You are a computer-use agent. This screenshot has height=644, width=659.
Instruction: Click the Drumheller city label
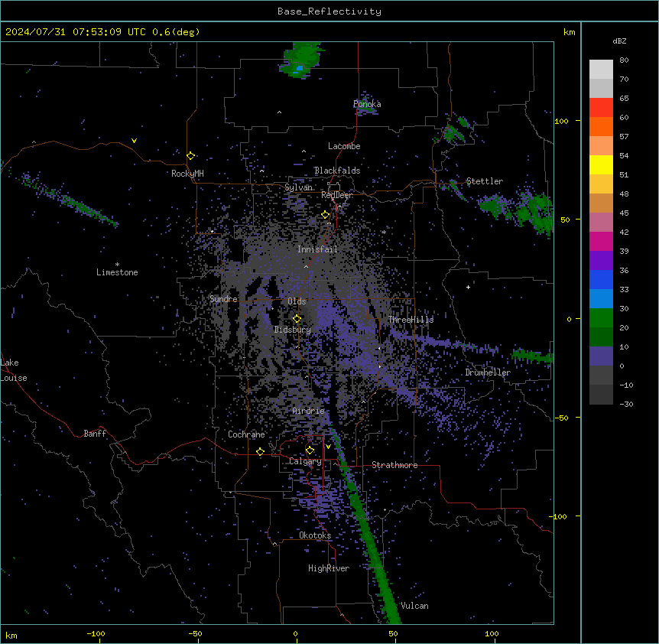(488, 372)
